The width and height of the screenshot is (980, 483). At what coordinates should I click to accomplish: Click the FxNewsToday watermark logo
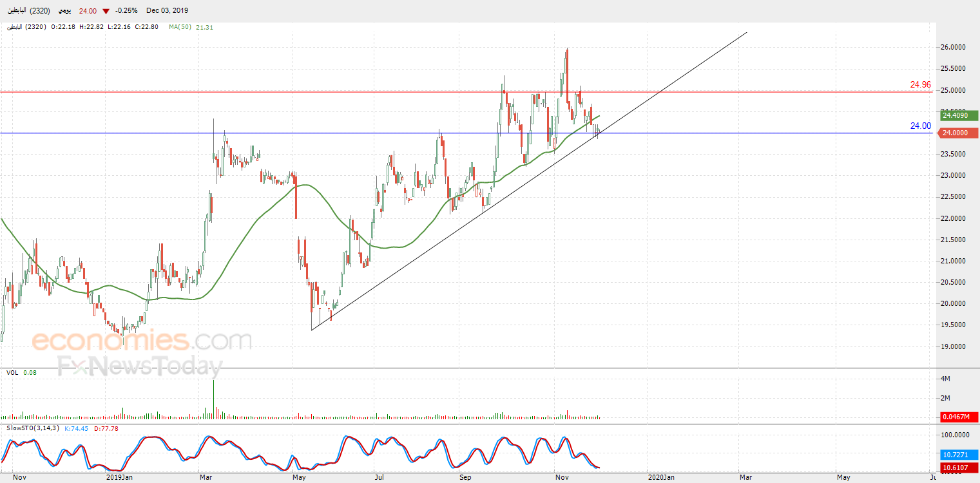tap(139, 366)
